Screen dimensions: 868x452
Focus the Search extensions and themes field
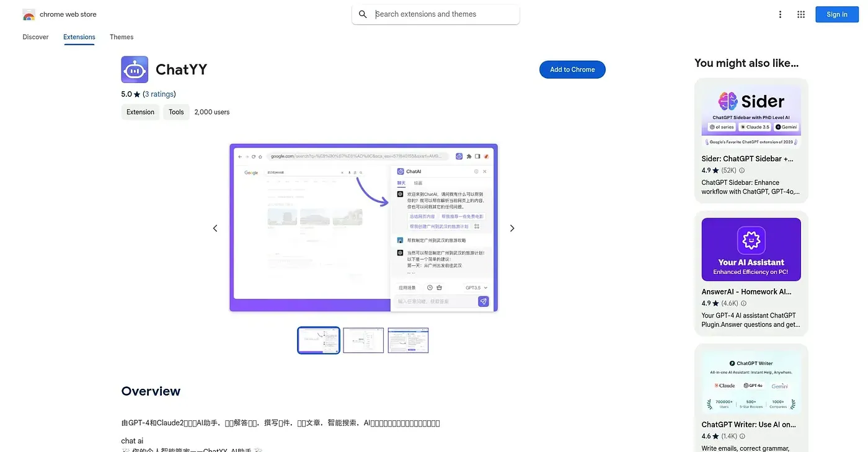pos(436,14)
